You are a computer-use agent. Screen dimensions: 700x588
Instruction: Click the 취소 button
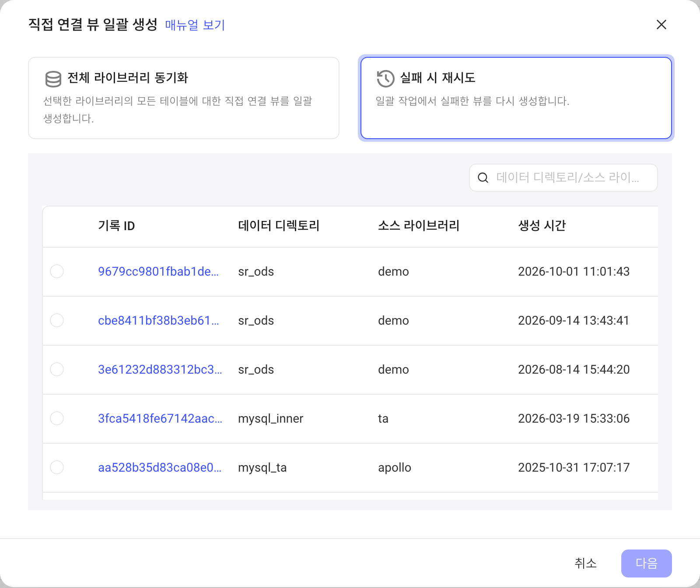pos(585,563)
